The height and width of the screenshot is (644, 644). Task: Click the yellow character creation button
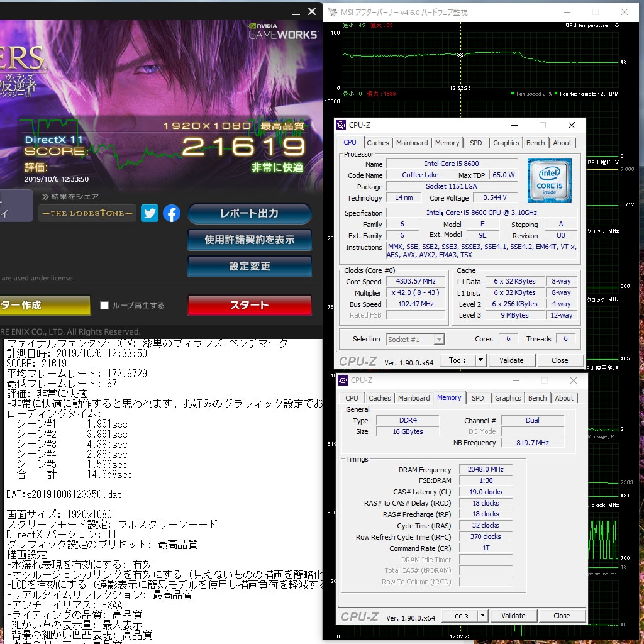click(45, 305)
